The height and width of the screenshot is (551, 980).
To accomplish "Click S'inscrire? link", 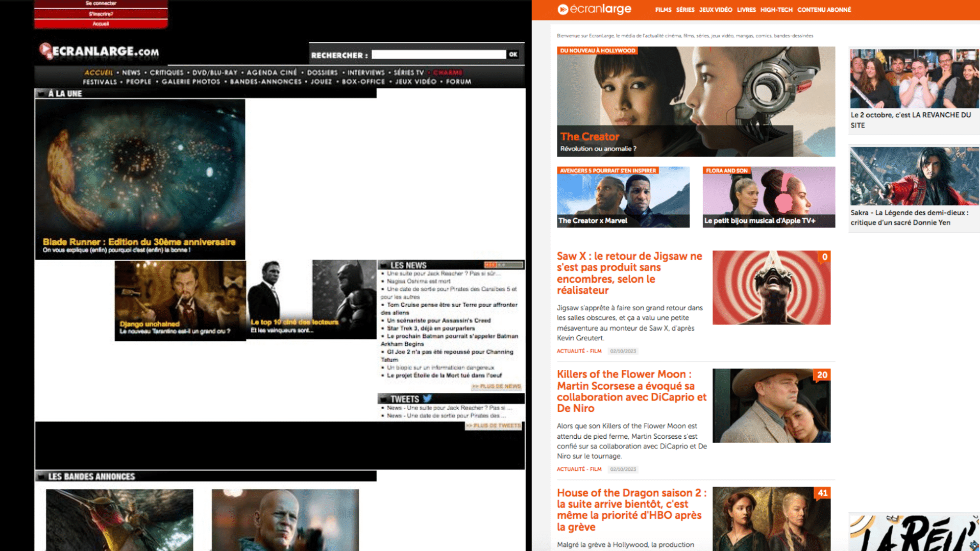I will coord(101,14).
